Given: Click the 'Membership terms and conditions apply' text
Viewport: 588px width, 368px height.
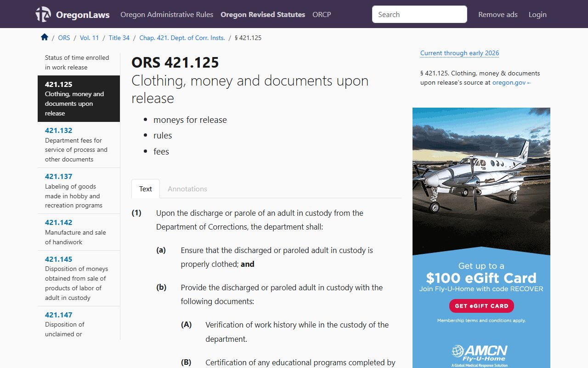Looking at the screenshot, I should click(481, 320).
